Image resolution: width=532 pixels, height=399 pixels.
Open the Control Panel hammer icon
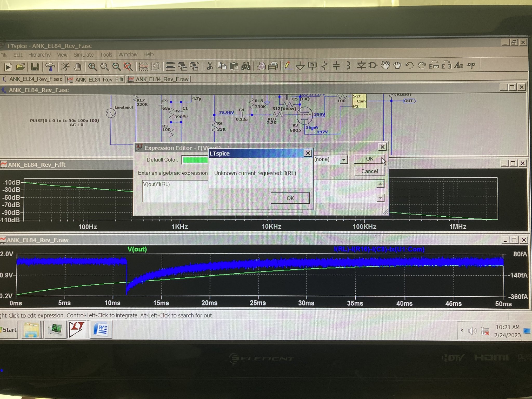click(x=50, y=67)
